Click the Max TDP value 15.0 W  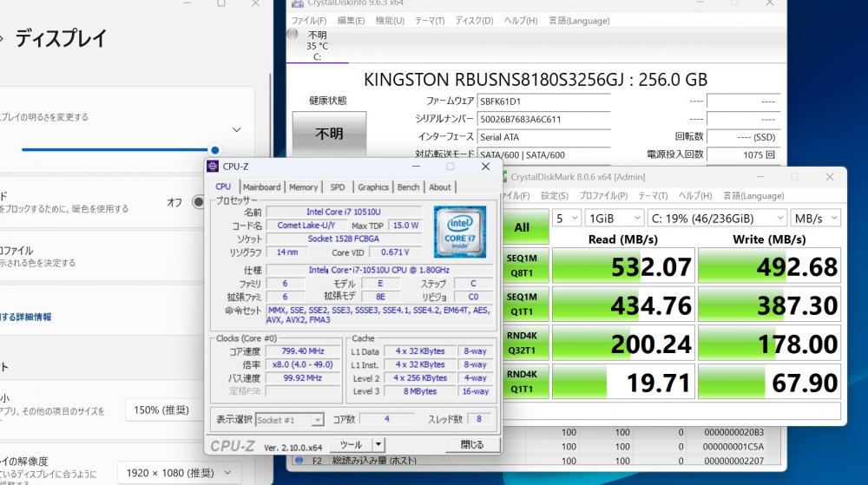coord(405,226)
